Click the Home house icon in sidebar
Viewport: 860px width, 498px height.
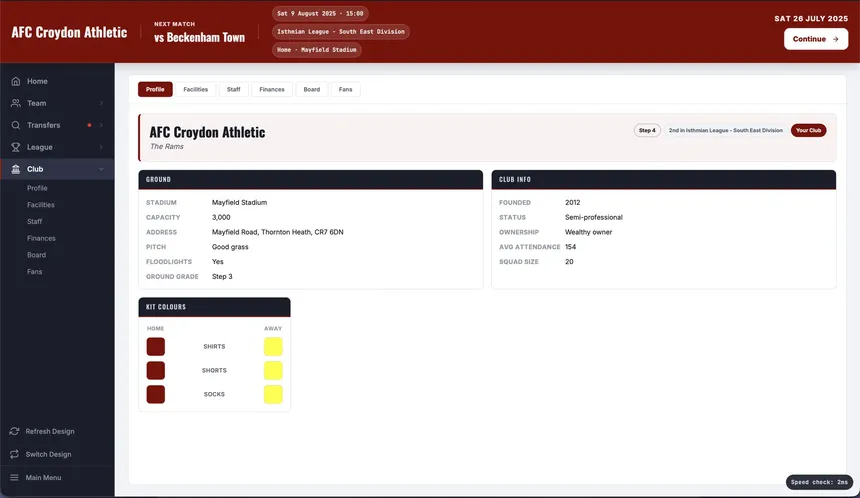pos(15,81)
